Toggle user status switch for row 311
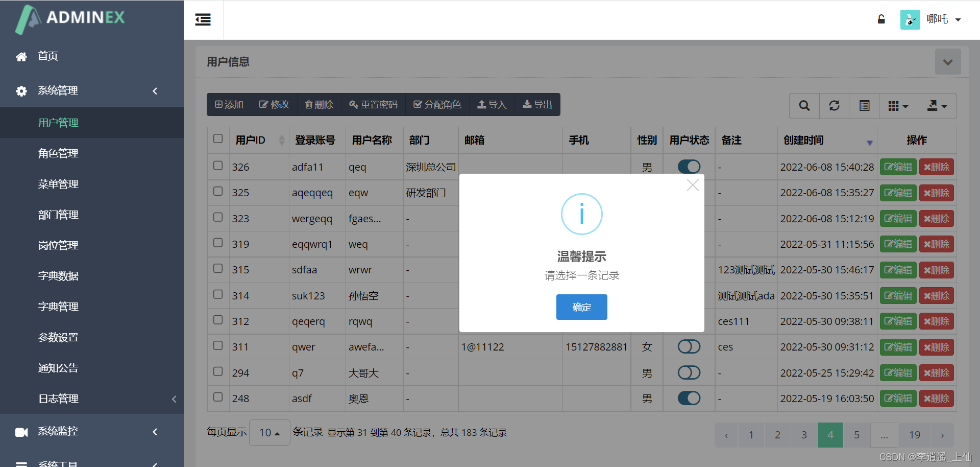 coord(689,347)
